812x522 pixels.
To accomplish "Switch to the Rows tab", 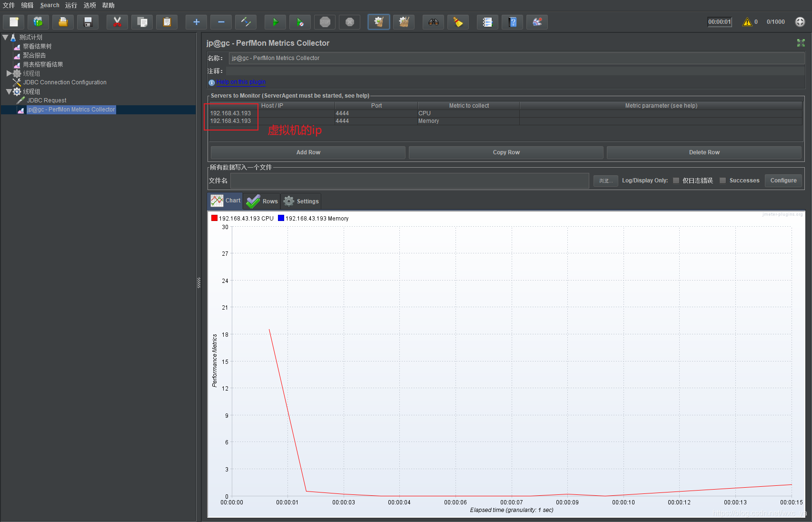I will click(x=262, y=201).
